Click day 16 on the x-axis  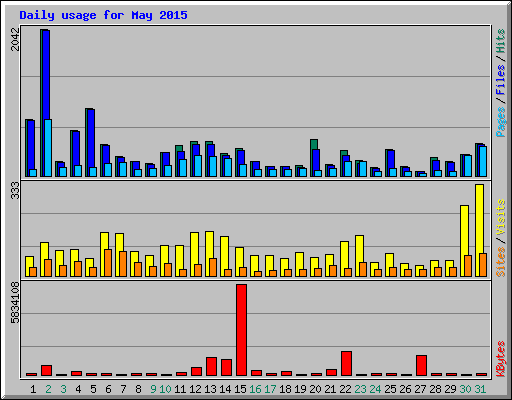pos(255,389)
